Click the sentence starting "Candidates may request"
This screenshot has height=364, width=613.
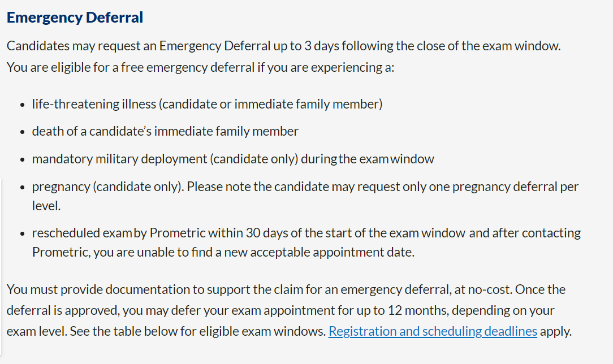[283, 46]
